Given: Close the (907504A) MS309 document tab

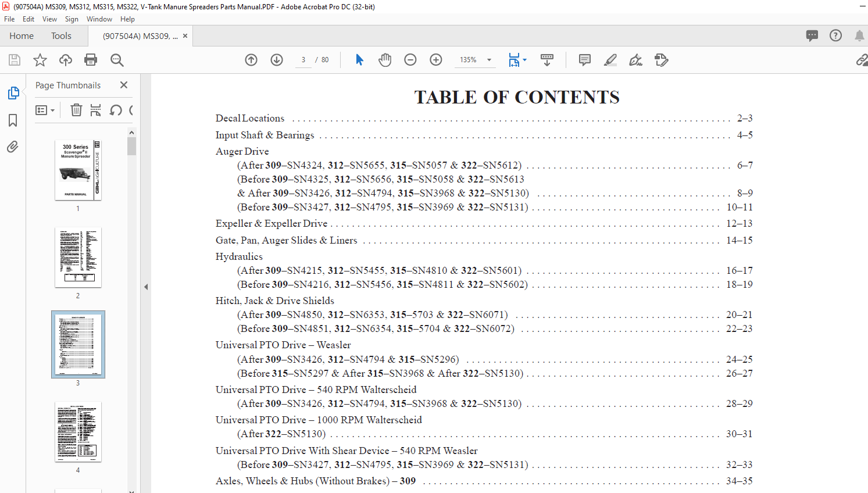Looking at the screenshot, I should pos(185,36).
